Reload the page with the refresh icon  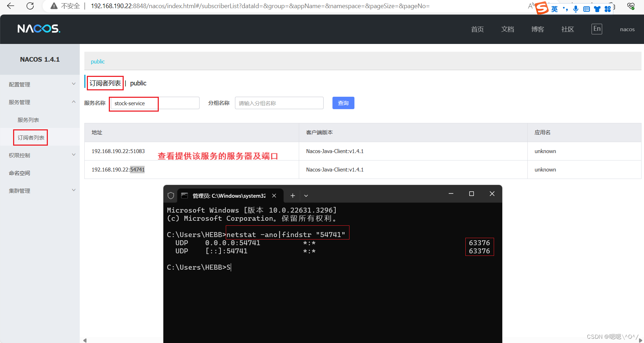30,6
